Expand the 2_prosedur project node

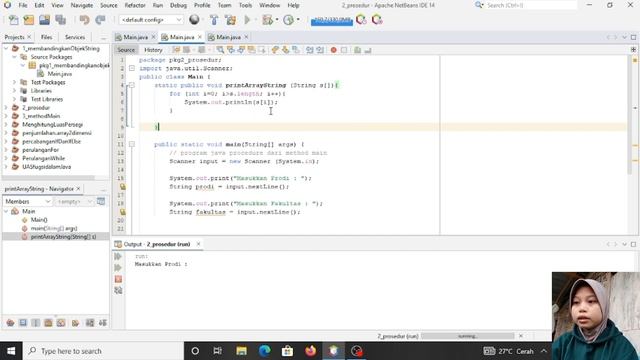[x=6, y=108]
